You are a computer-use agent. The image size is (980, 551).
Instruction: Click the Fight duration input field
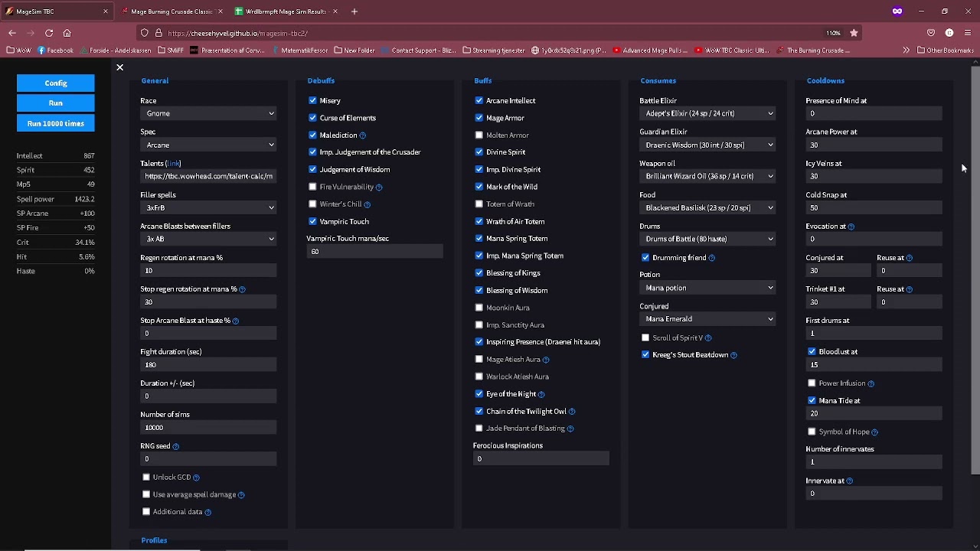207,365
